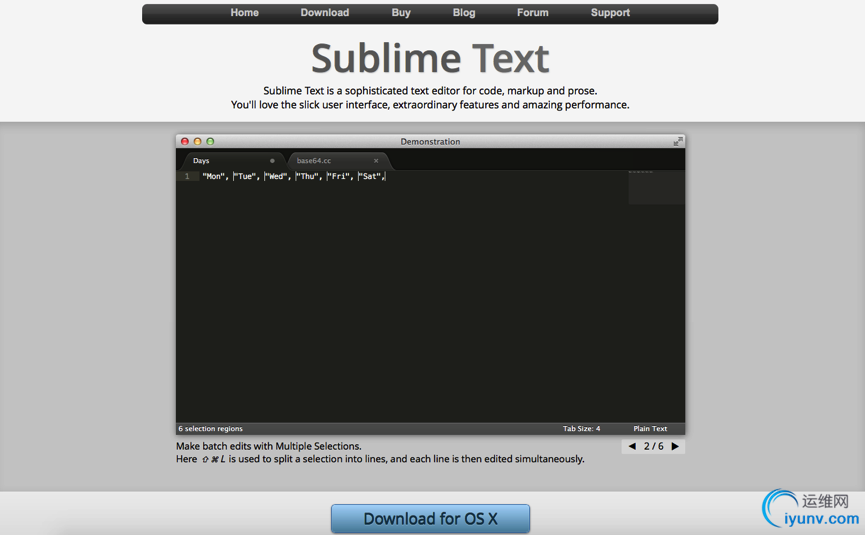This screenshot has width=865, height=535.
Task: Click the "Fri" text in the editor
Action: click(x=339, y=176)
